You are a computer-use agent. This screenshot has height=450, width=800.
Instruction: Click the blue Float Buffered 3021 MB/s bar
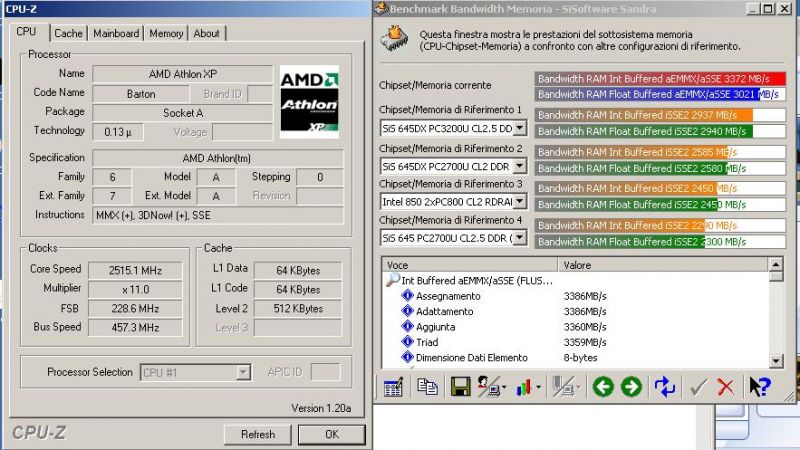coord(660,94)
